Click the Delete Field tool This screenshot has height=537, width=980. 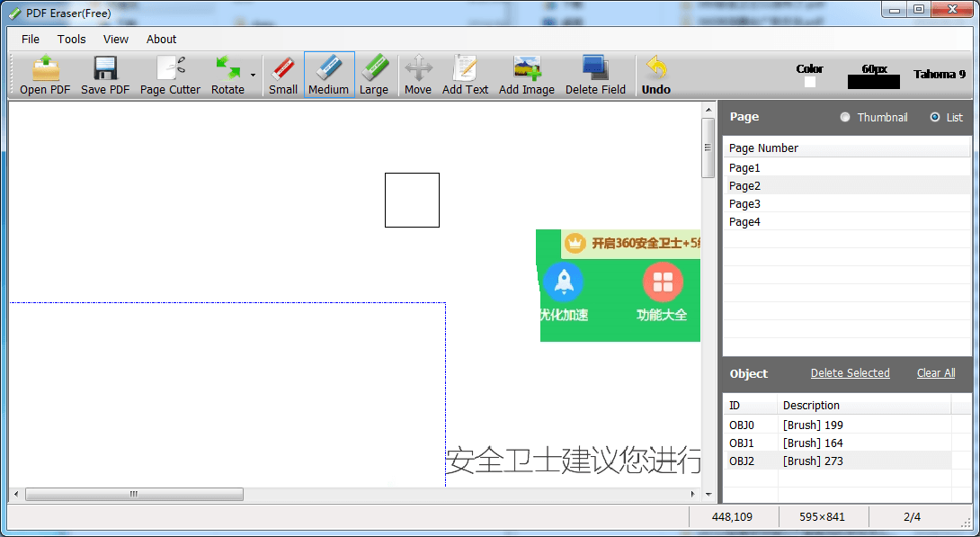(x=595, y=75)
